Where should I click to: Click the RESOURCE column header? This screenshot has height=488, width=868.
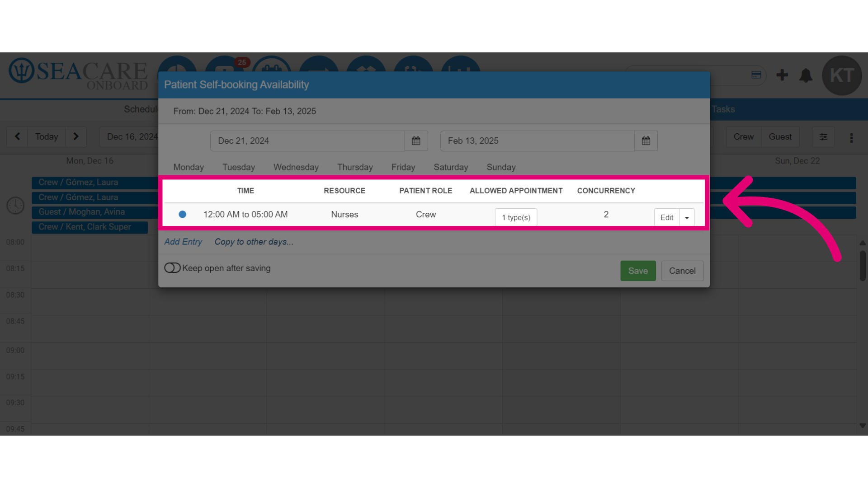pyautogui.click(x=344, y=191)
